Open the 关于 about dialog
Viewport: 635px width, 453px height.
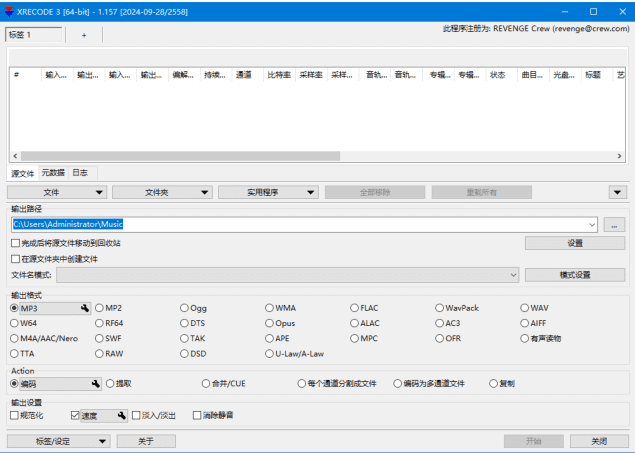146,441
